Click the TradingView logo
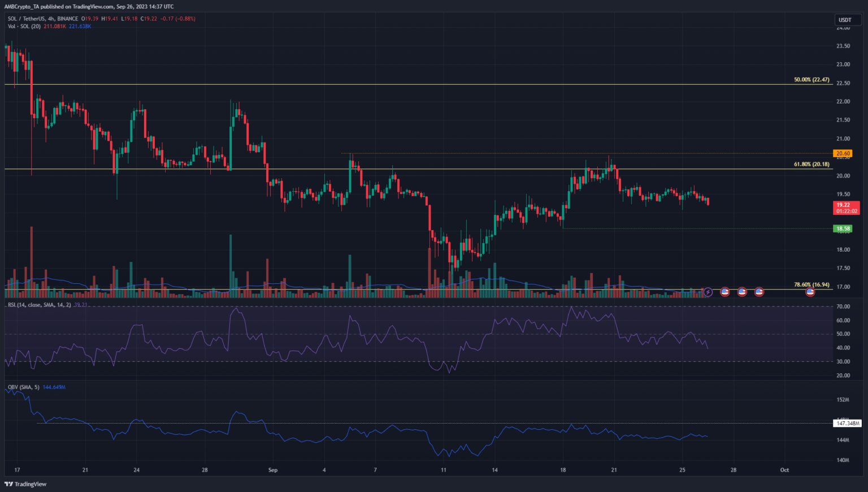 click(x=25, y=484)
